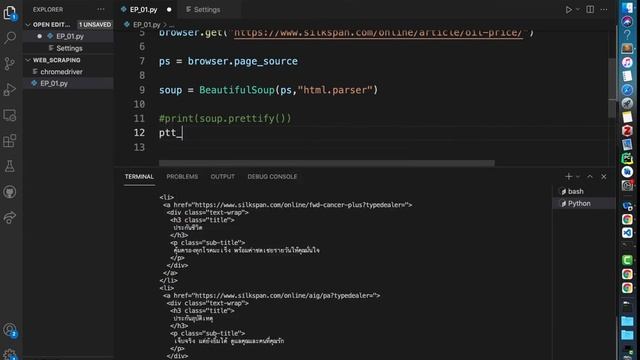The width and height of the screenshot is (640, 360).
Task: Switch to the Settings editor tab
Action: click(x=207, y=9)
